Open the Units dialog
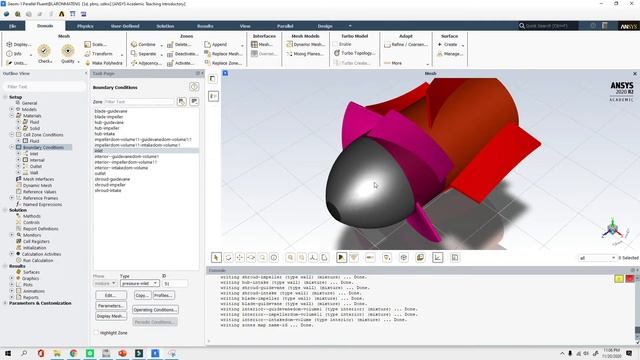Image resolution: width=640 pixels, height=360 pixels. 17,63
